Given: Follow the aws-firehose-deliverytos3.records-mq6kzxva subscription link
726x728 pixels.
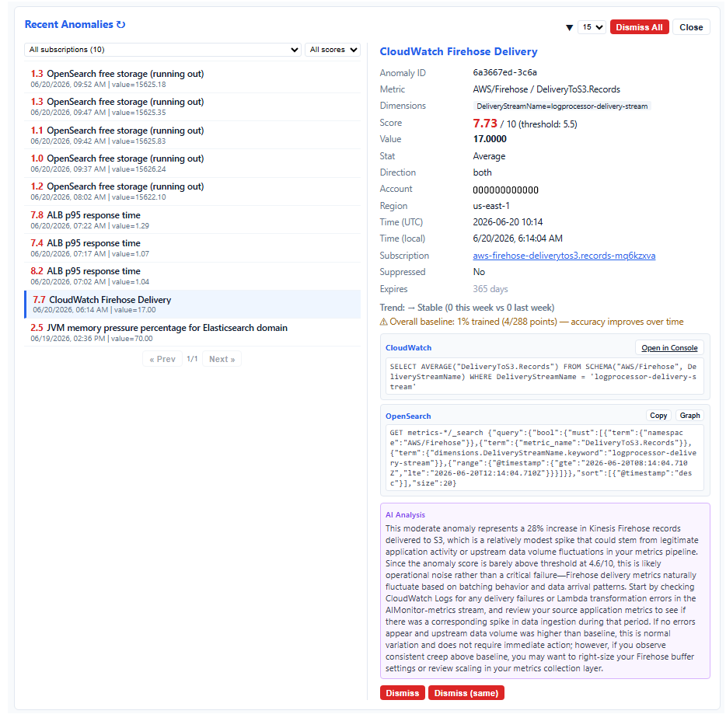Looking at the screenshot, I should pyautogui.click(x=564, y=256).
